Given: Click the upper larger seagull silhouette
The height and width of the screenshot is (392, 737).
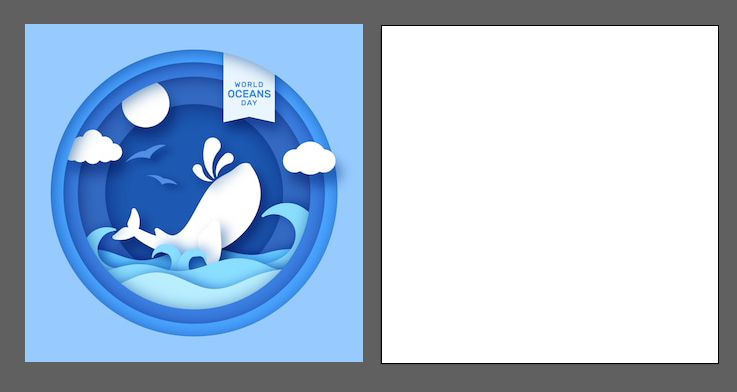Looking at the screenshot, I should (x=145, y=153).
